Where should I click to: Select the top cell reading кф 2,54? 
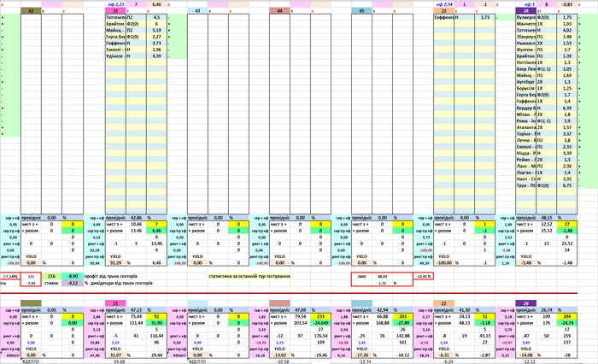tap(444, 4)
